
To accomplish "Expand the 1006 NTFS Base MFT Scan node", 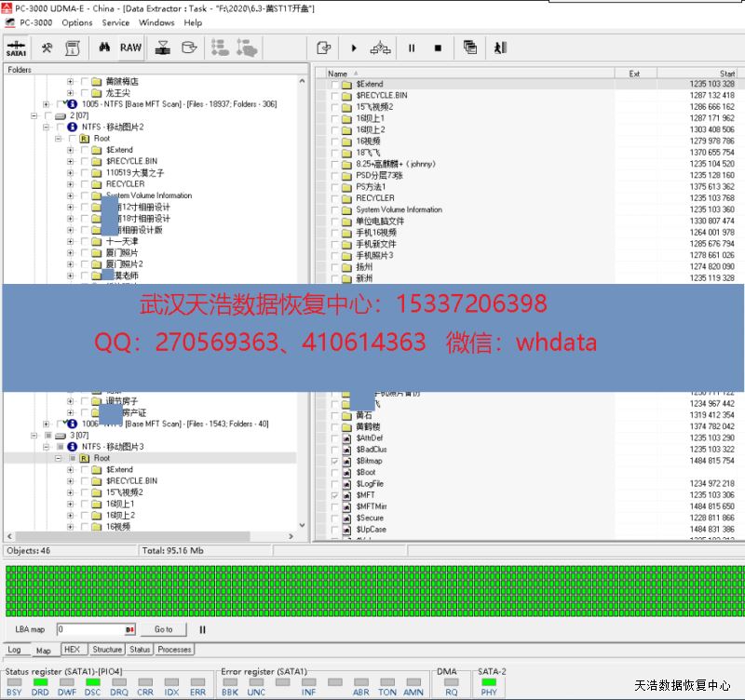I will [47, 424].
